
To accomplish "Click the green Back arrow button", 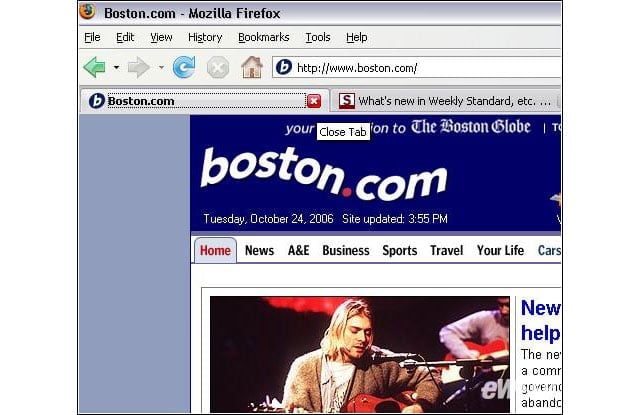I will click(95, 67).
